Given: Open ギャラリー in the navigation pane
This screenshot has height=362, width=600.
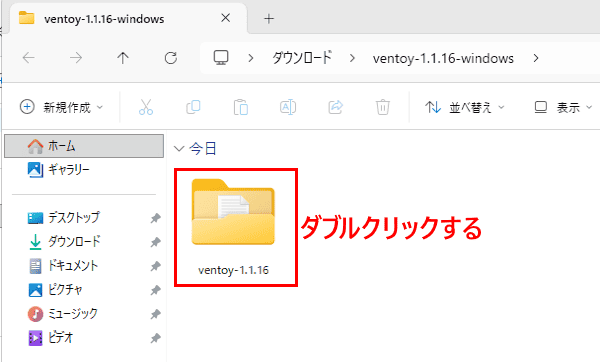Looking at the screenshot, I should click(59, 170).
